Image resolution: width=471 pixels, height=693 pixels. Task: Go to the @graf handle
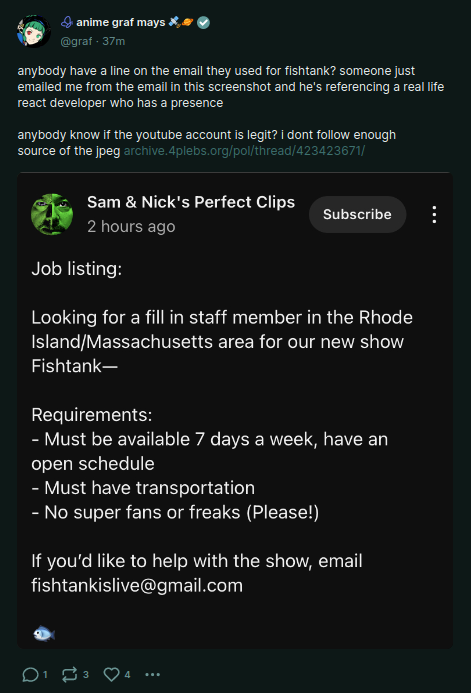pos(76,41)
